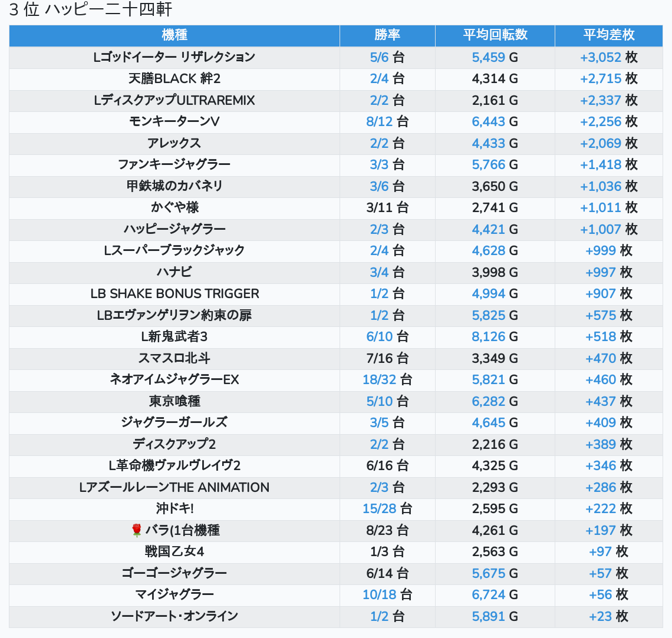Image resolution: width=672 pixels, height=638 pixels.
Task: Click the +23 average difference value
Action: tap(600, 616)
